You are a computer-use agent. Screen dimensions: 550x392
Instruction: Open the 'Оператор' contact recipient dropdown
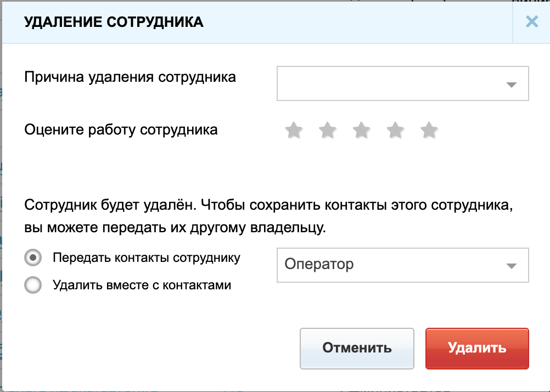(x=390, y=265)
